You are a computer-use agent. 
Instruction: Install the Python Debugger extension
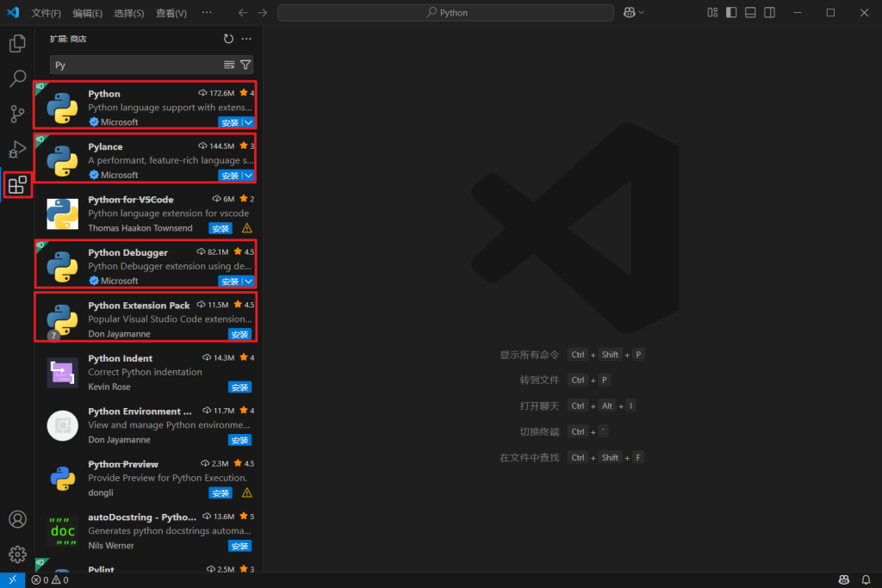(229, 281)
